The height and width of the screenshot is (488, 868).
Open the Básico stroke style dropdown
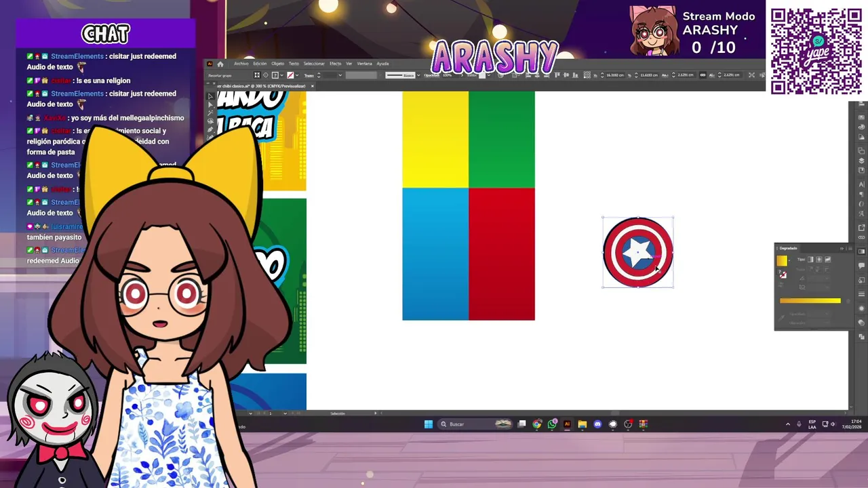(419, 75)
